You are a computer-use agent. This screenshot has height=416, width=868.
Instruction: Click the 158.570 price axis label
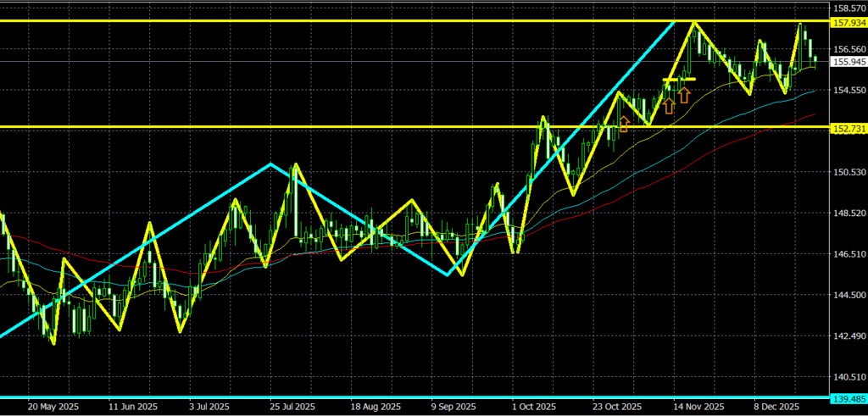848,8
